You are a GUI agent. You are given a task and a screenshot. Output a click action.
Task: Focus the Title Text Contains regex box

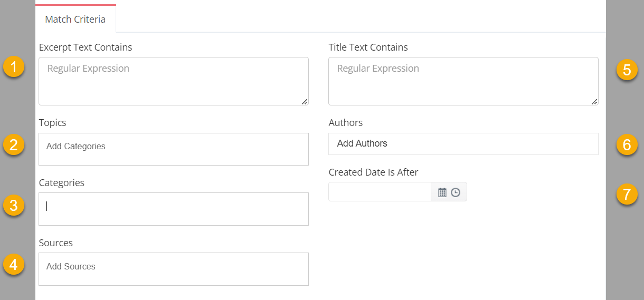pyautogui.click(x=463, y=81)
